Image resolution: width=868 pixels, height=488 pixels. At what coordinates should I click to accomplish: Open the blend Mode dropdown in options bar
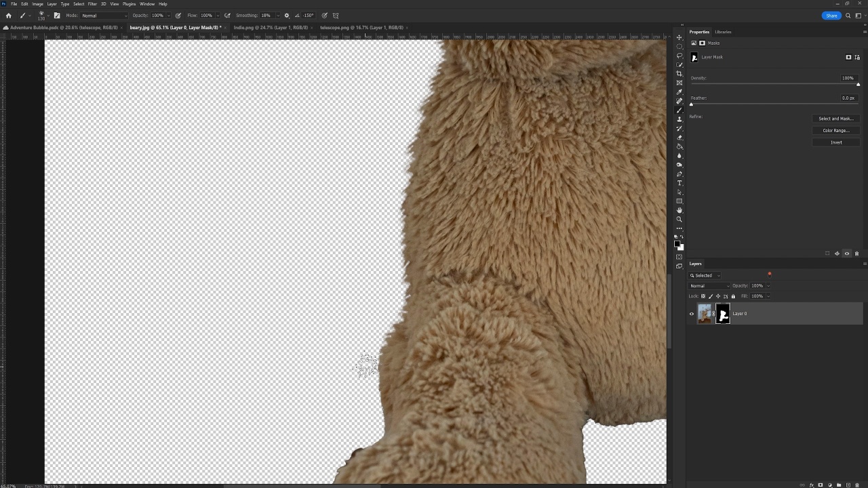tap(104, 16)
